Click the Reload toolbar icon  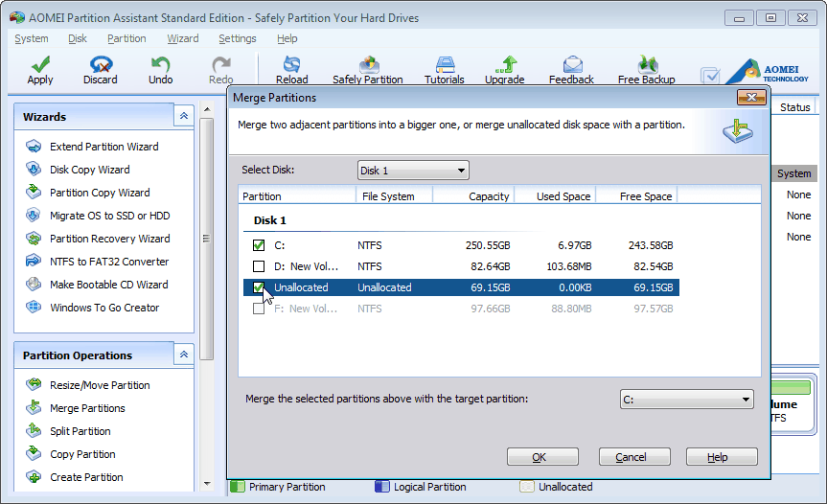pos(291,70)
